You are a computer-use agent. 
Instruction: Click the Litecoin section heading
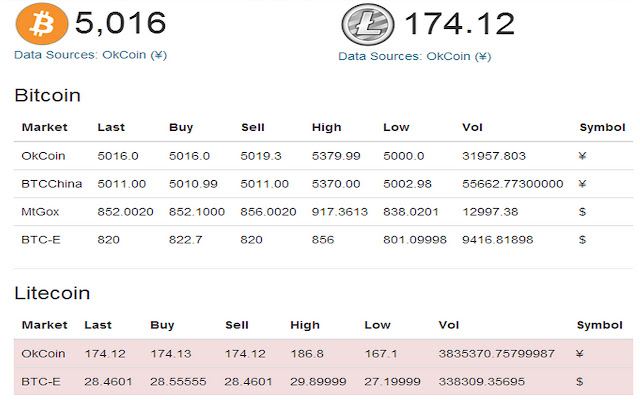click(x=52, y=293)
